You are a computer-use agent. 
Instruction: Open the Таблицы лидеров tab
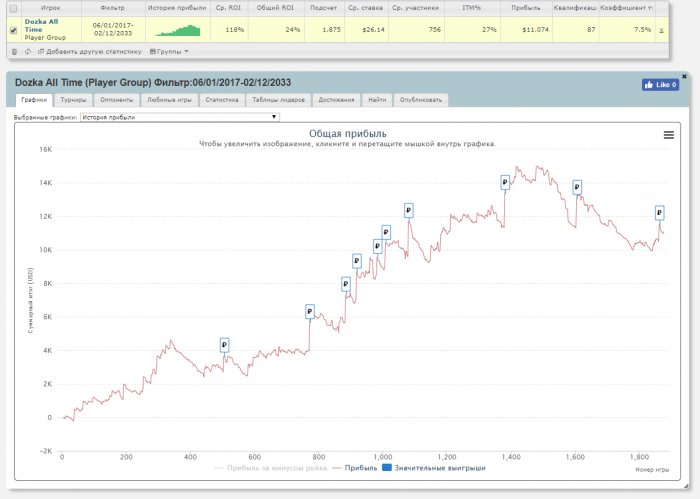click(273, 100)
